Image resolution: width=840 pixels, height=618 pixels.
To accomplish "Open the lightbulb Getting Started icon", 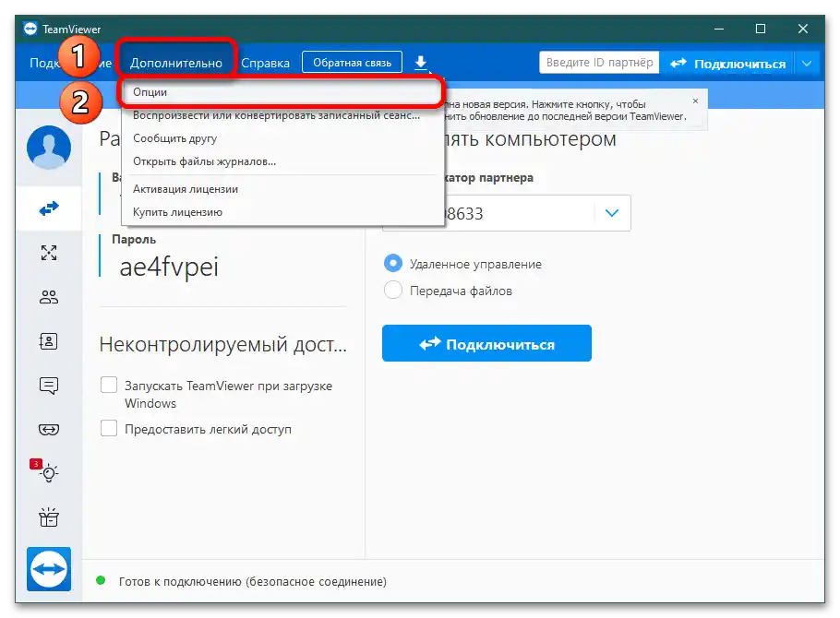I will tap(49, 473).
